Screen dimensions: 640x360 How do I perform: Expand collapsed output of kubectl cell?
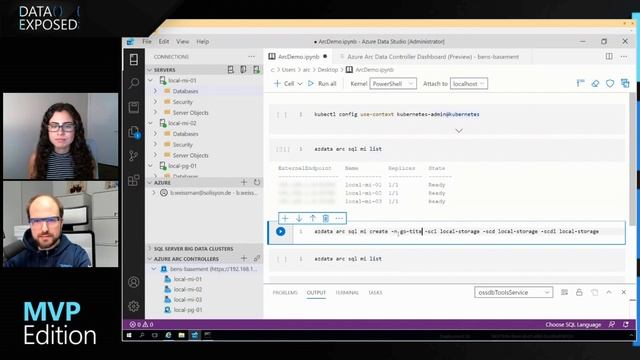[459, 131]
